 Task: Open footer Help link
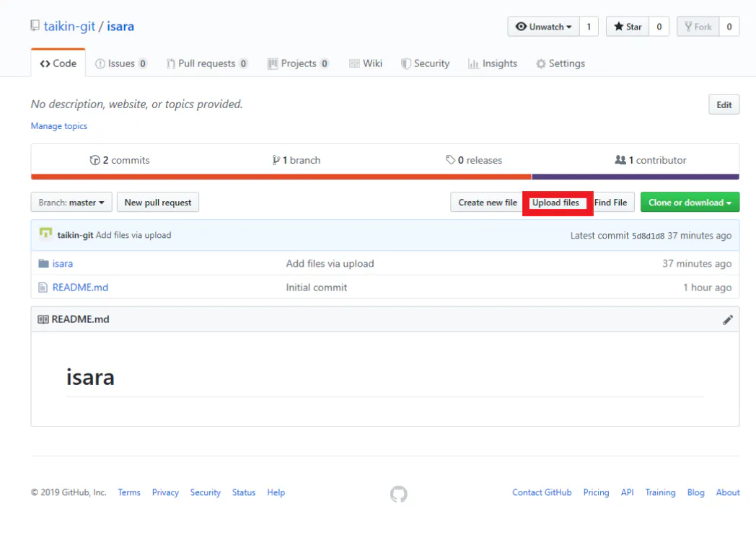pos(276,492)
